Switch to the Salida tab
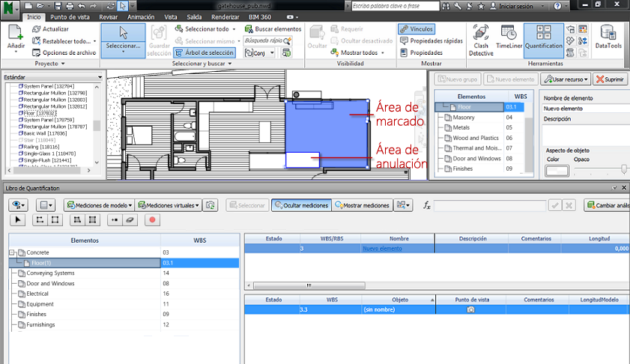 194,17
